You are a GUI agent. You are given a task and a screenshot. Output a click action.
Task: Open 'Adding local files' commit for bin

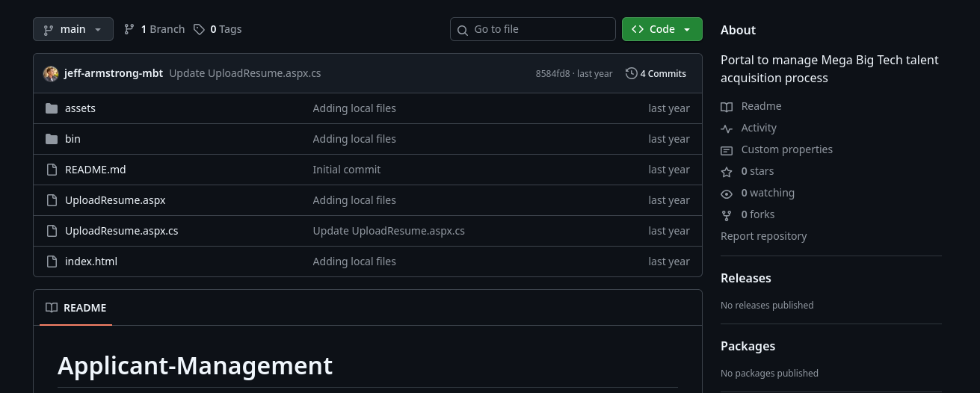tap(354, 139)
